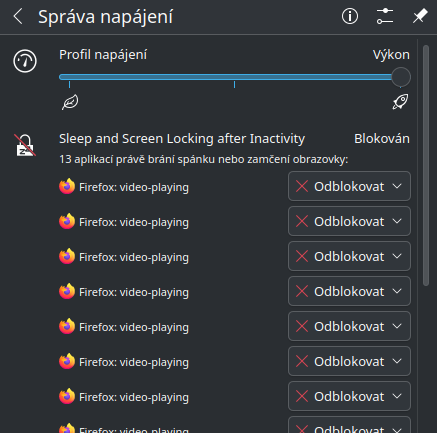The height and width of the screenshot is (433, 437).
Task: Unblock the fourth Firefox entry via Odblokovat
Action: coord(339,291)
